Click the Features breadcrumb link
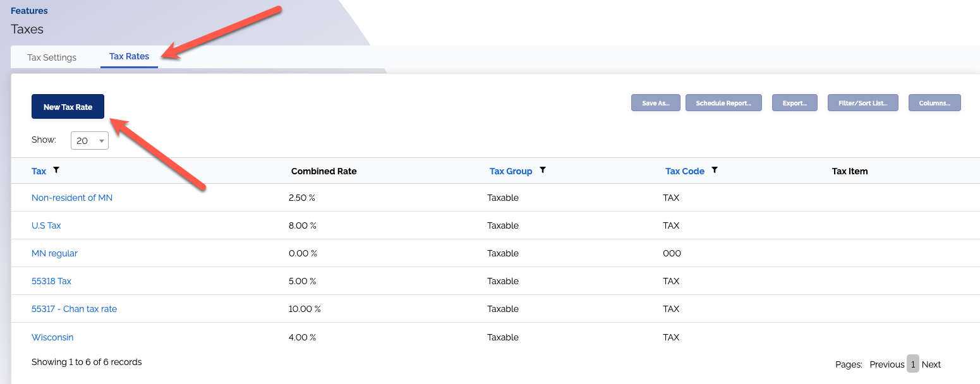 coord(29,11)
